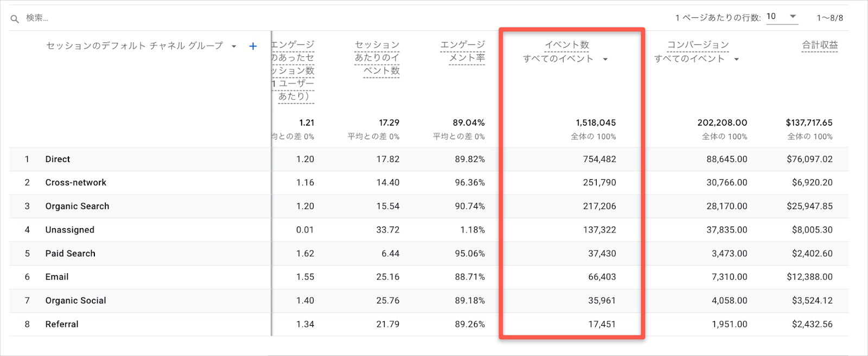868x356 pixels.
Task: Open session default channel group dropdown
Action: pyautogui.click(x=234, y=47)
